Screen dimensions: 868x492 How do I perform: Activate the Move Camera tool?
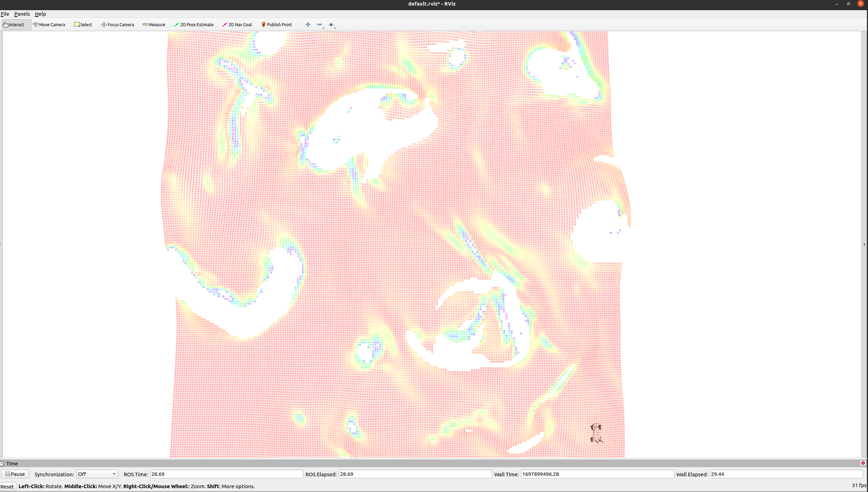[x=49, y=25]
